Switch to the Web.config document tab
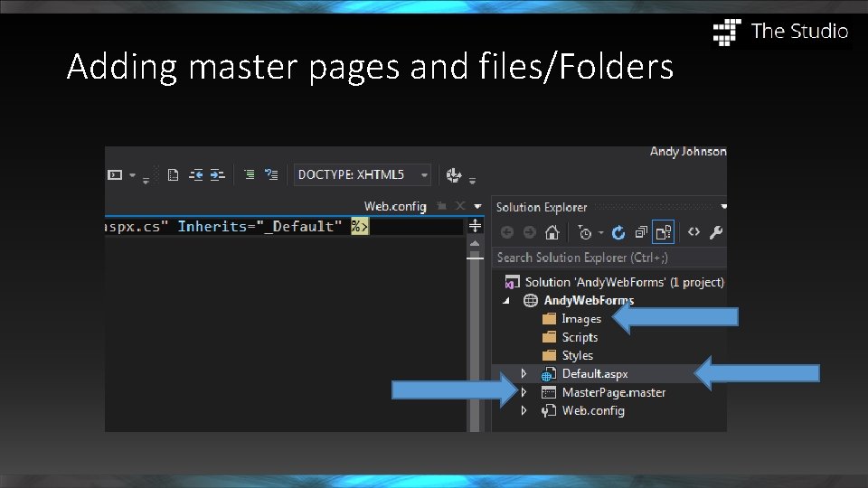Viewport: 868px width, 488px height. coord(395,206)
